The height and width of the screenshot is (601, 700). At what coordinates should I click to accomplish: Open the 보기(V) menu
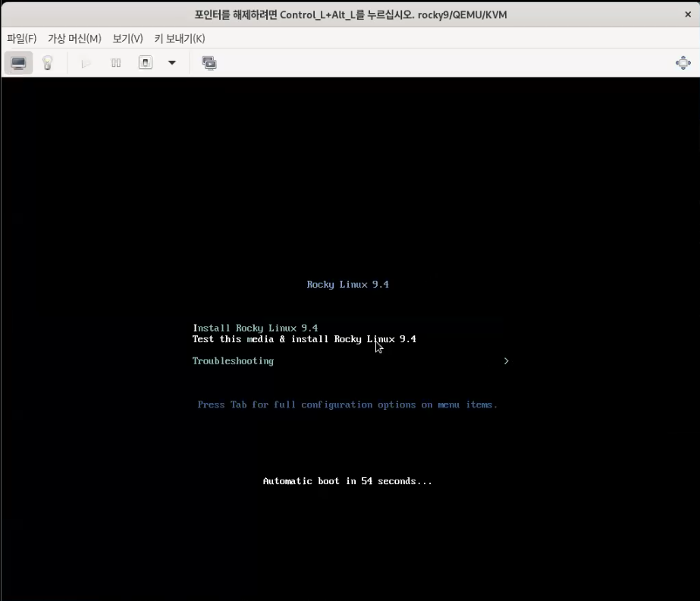pos(127,39)
